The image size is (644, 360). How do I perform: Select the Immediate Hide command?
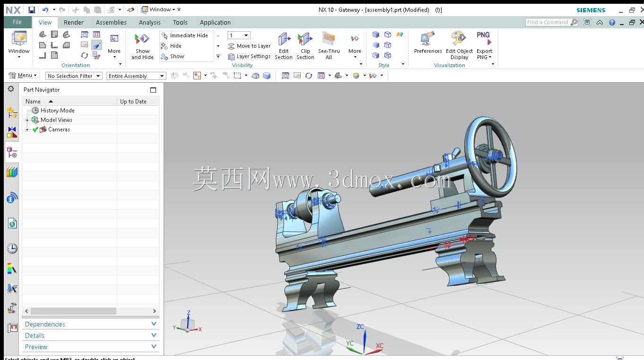pos(184,35)
